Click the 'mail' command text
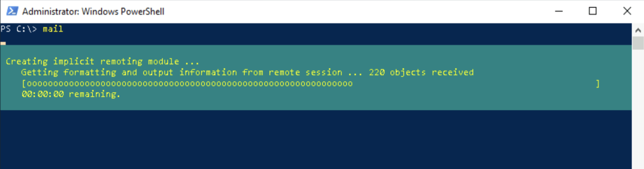This screenshot has width=644, height=169. tap(53, 29)
